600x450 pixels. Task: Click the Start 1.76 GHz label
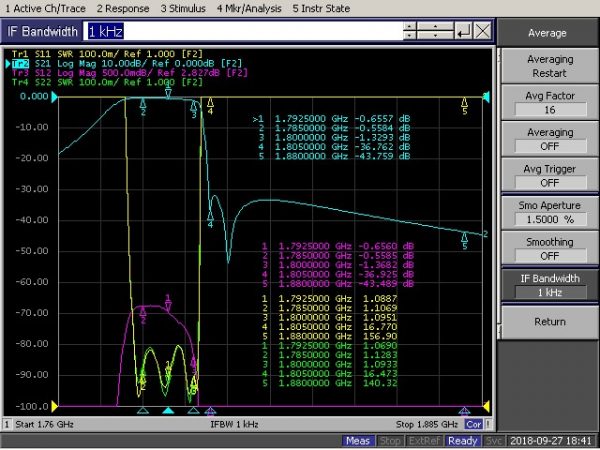pyautogui.click(x=44, y=424)
